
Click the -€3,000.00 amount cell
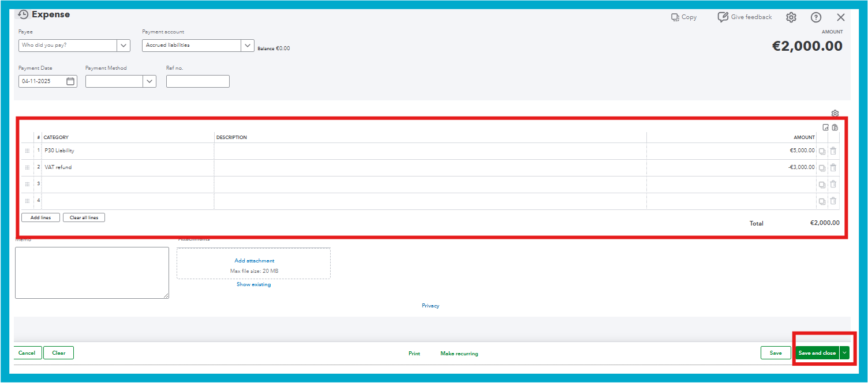731,168
